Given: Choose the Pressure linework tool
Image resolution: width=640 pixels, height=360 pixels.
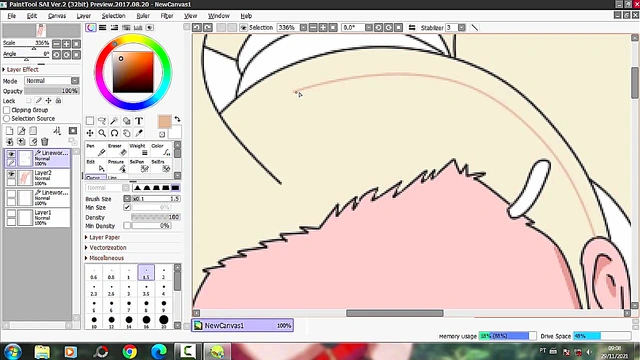Looking at the screenshot, I should 118,166.
